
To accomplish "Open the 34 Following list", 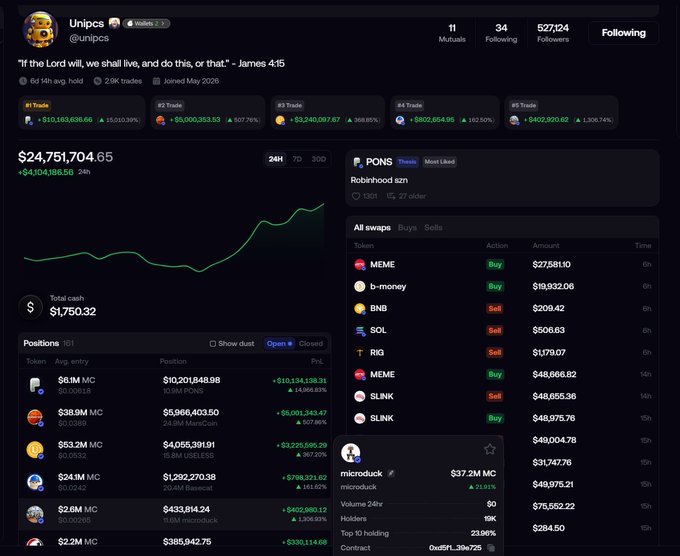I will coord(501,33).
